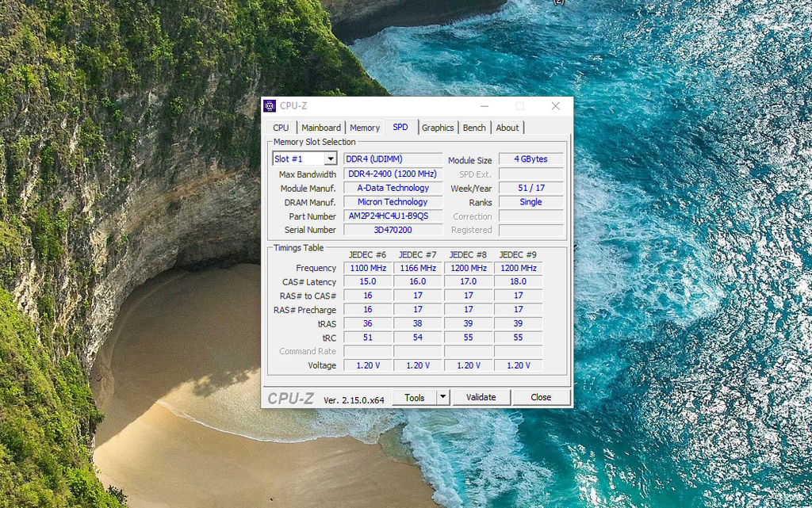The width and height of the screenshot is (812, 508).
Task: Click the tRAS value 36
Action: coord(368,323)
